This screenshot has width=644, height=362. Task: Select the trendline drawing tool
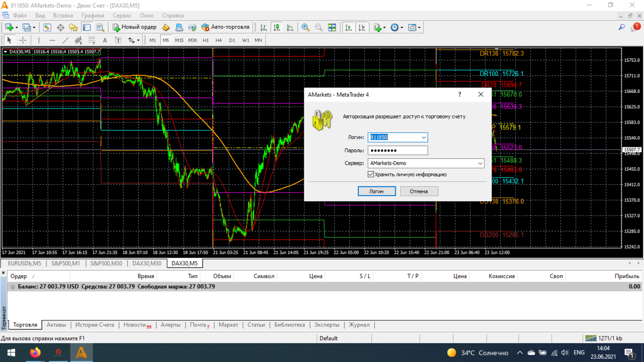coord(65,40)
